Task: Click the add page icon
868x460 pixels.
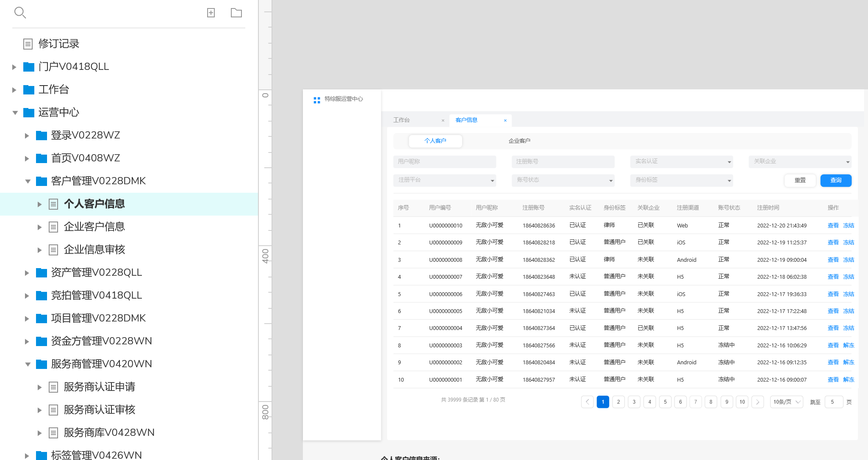Action: (x=211, y=13)
